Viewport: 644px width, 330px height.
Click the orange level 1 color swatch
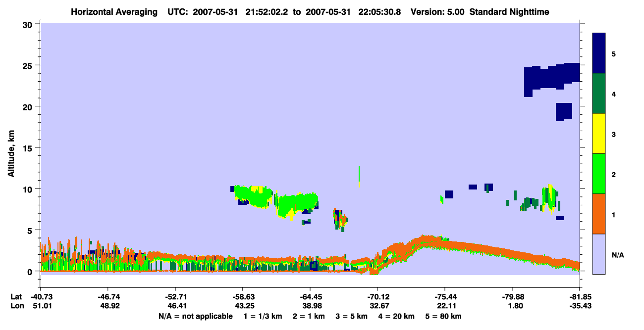[x=599, y=213]
